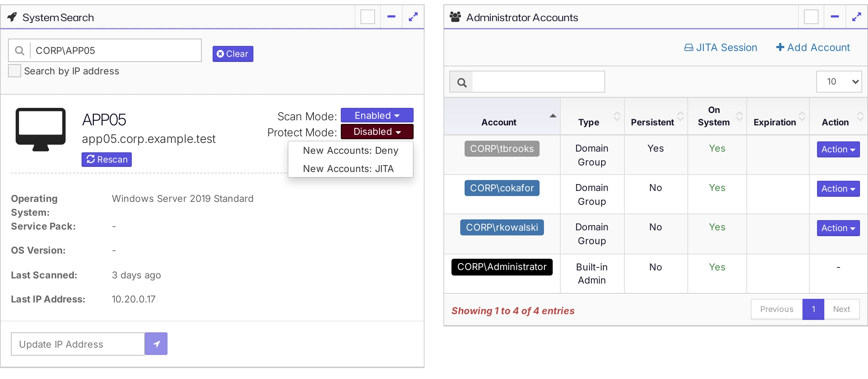Sort table by Type column
868x379 pixels.
[x=592, y=117]
